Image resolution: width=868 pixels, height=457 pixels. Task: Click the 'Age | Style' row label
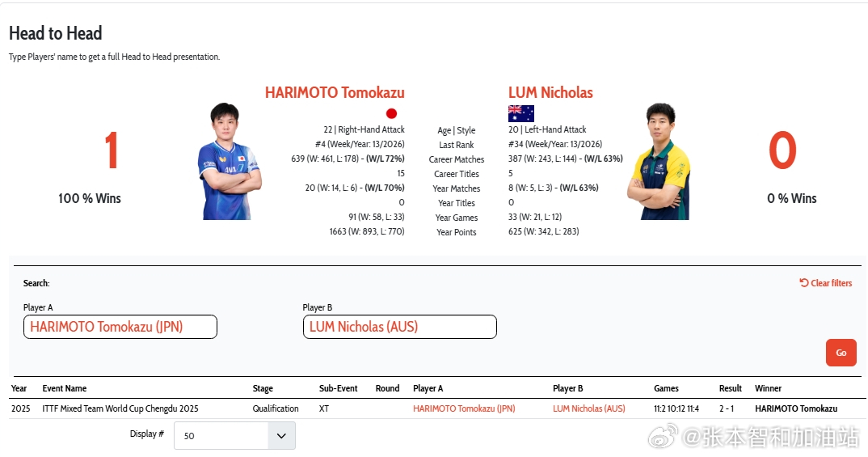[x=456, y=130]
